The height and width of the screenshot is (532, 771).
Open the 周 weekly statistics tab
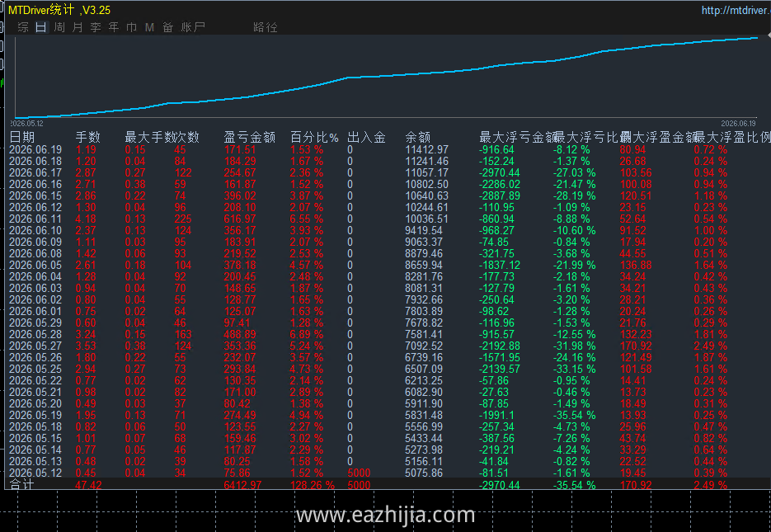coord(59,27)
